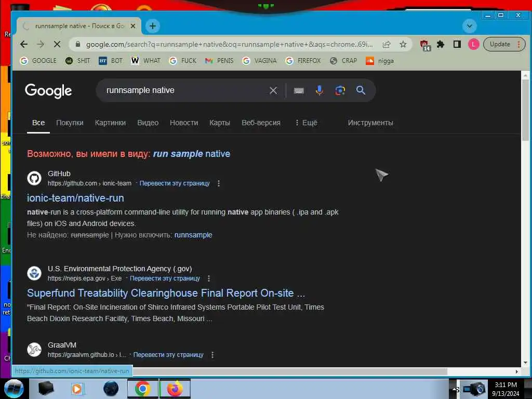Click the padlock site info icon
Screen dimensions: 532x399
click(x=78, y=44)
